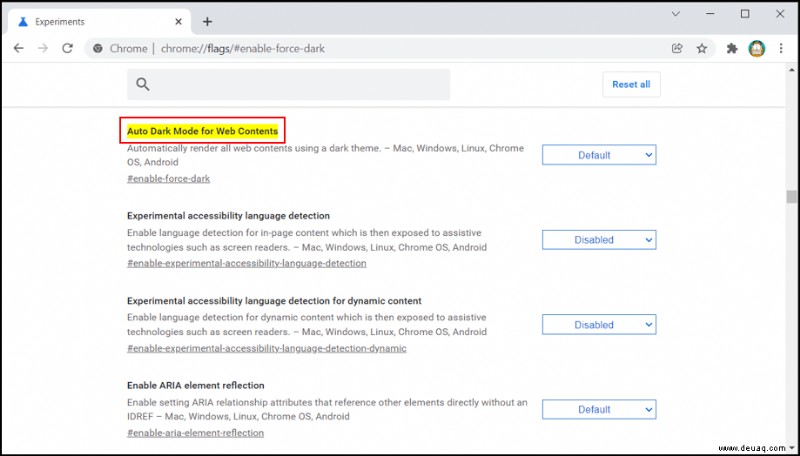The image size is (800, 456).
Task: Click the search magnifier icon in flags
Action: [143, 84]
